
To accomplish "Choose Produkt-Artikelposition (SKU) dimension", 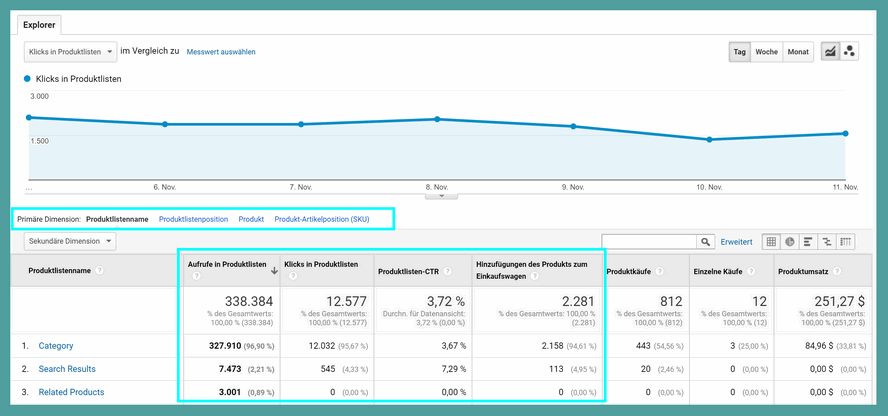I will (x=322, y=219).
